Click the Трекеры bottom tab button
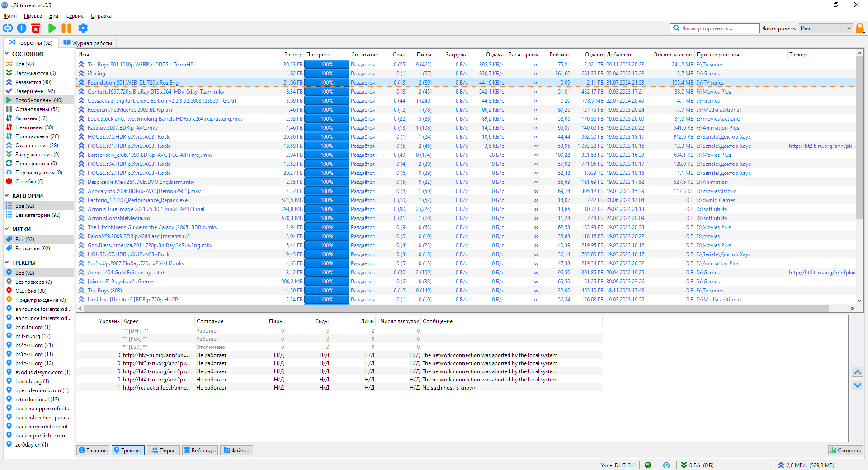The image size is (868, 470). tap(128, 450)
